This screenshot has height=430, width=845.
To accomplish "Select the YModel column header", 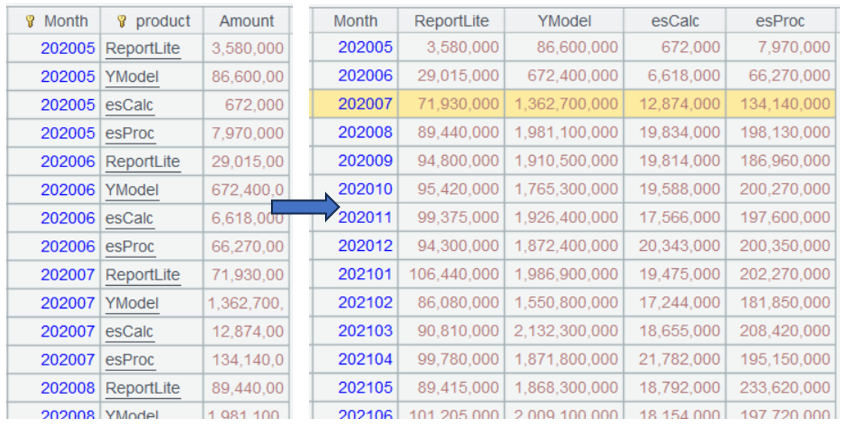I will pos(564,21).
